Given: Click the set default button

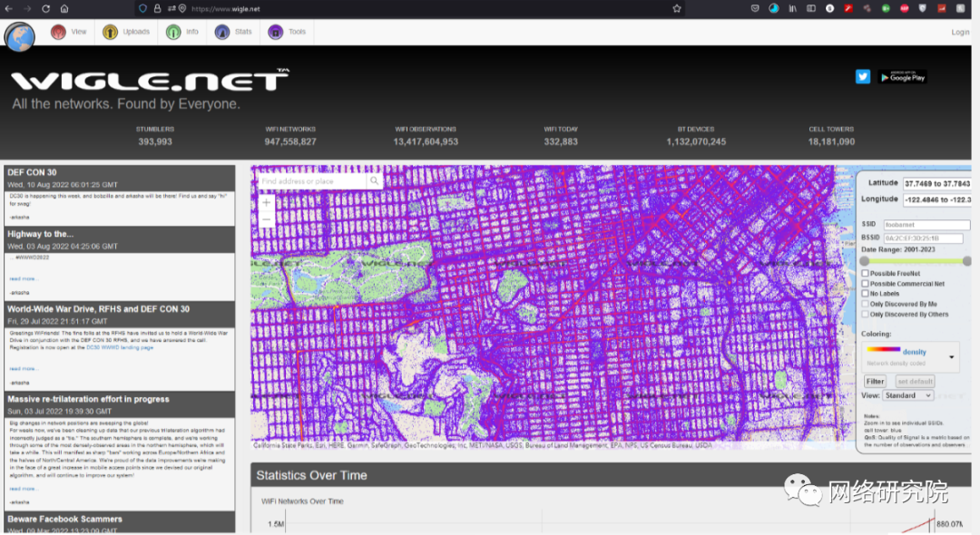Looking at the screenshot, I should [915, 381].
